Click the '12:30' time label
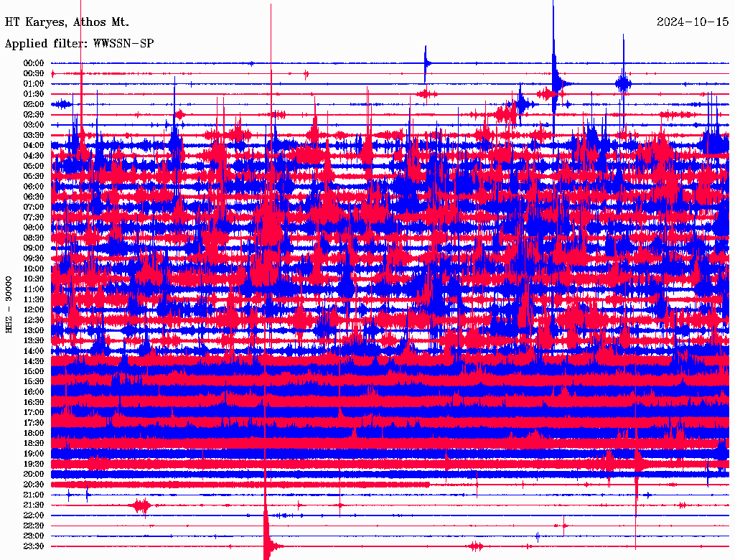 pos(34,320)
